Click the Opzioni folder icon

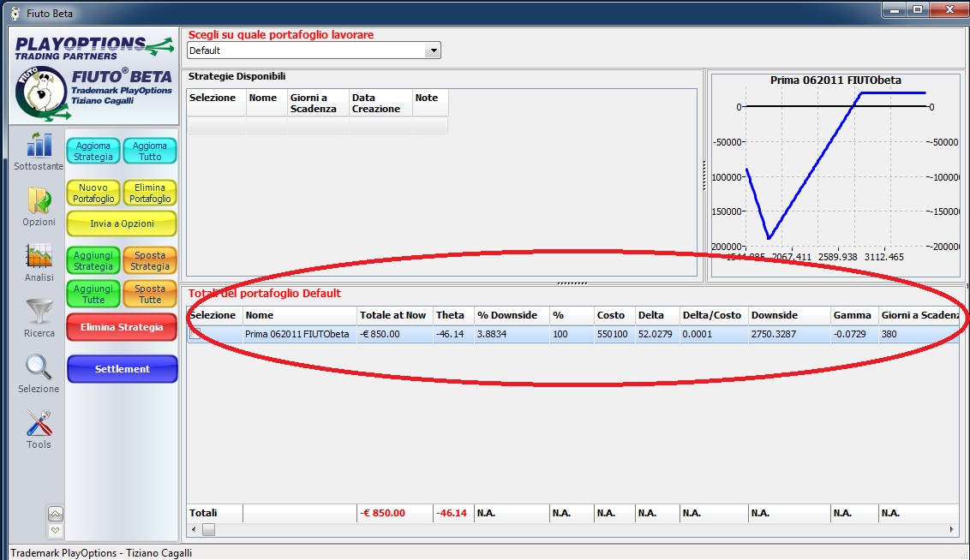pyautogui.click(x=39, y=201)
